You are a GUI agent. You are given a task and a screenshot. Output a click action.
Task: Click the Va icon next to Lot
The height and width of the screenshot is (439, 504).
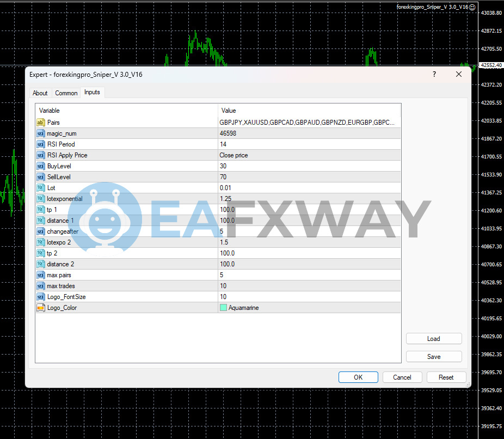coord(41,188)
